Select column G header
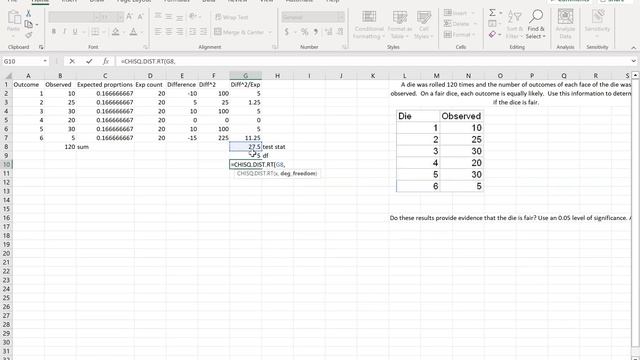Screen dimensions: 640x360 245,76
